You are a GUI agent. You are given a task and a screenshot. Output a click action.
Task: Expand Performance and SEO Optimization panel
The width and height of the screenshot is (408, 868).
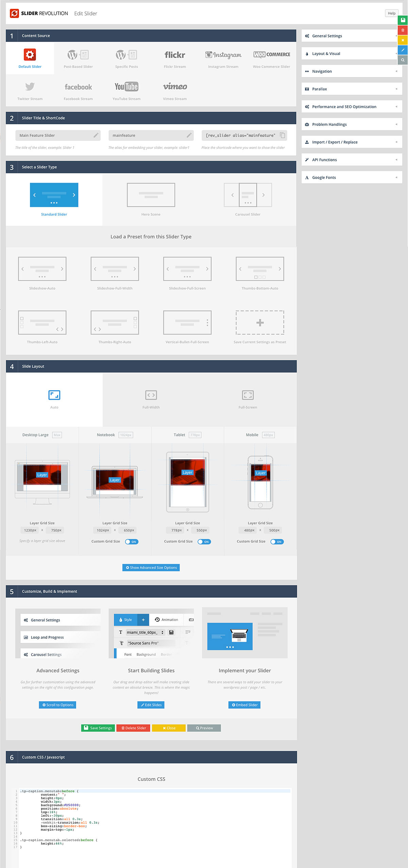[352, 107]
